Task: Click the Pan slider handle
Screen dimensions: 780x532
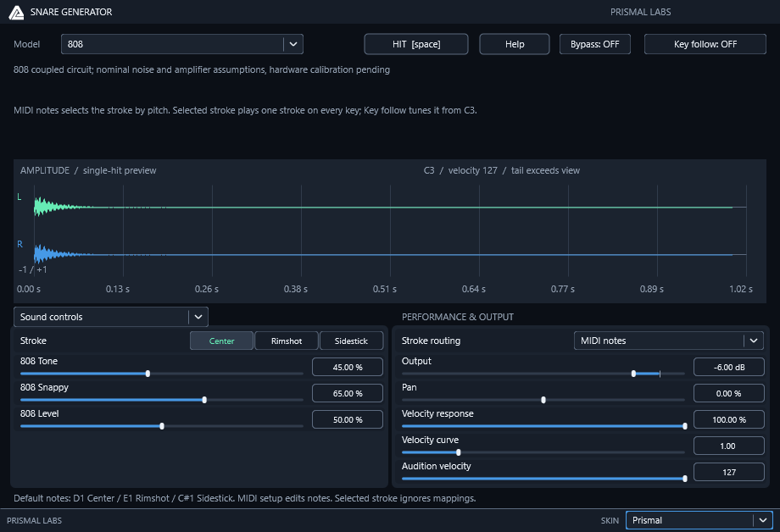Action: click(x=543, y=400)
